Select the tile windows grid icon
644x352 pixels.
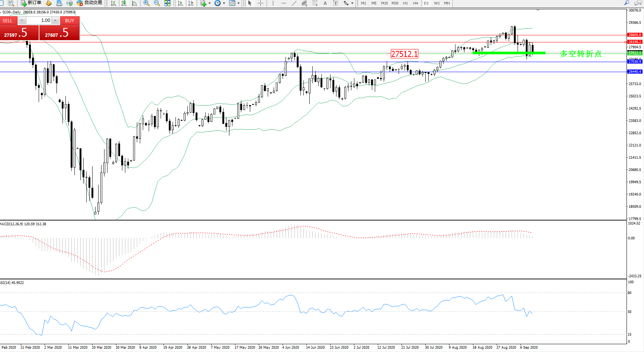pos(167,3)
